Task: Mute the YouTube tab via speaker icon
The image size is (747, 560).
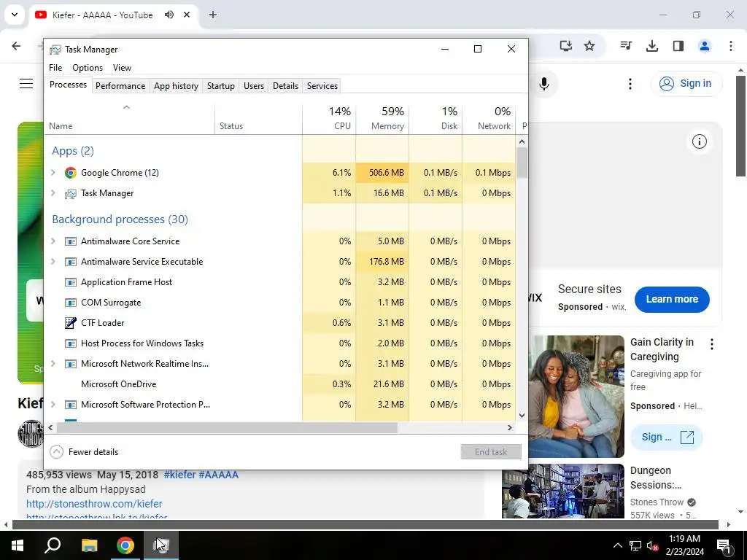Action: 169,15
